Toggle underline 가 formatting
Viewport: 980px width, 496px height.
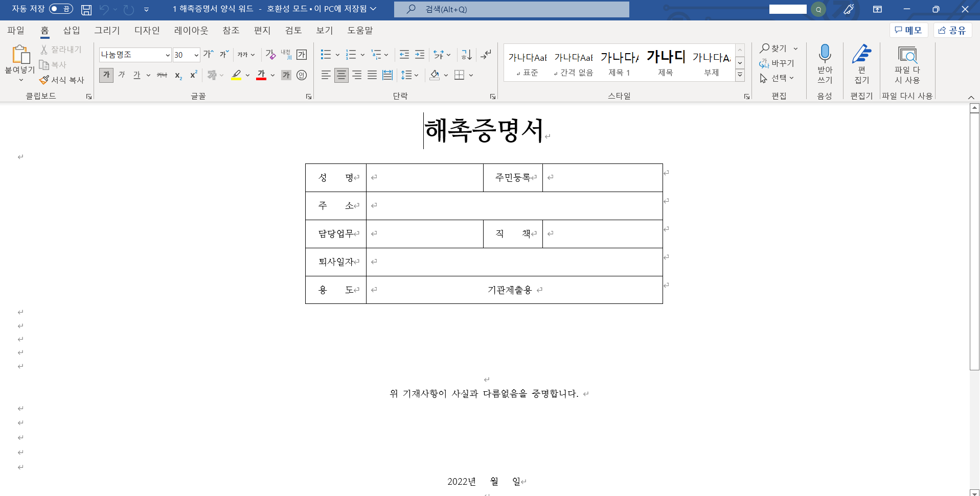coord(136,75)
